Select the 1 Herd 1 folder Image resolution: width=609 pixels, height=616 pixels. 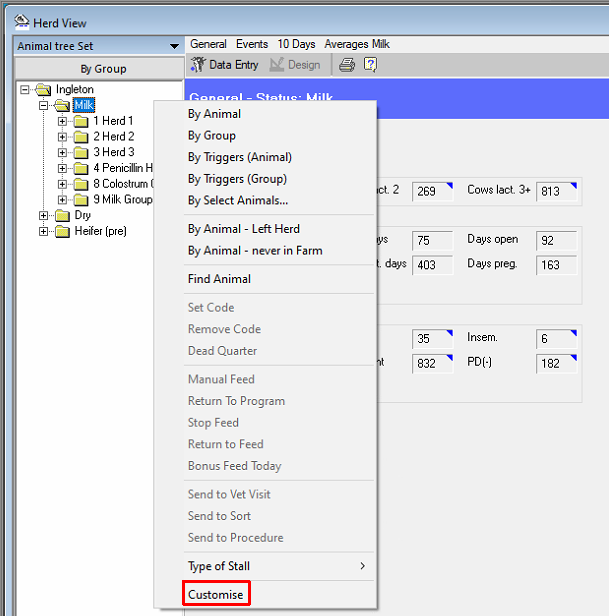pyautogui.click(x=113, y=121)
